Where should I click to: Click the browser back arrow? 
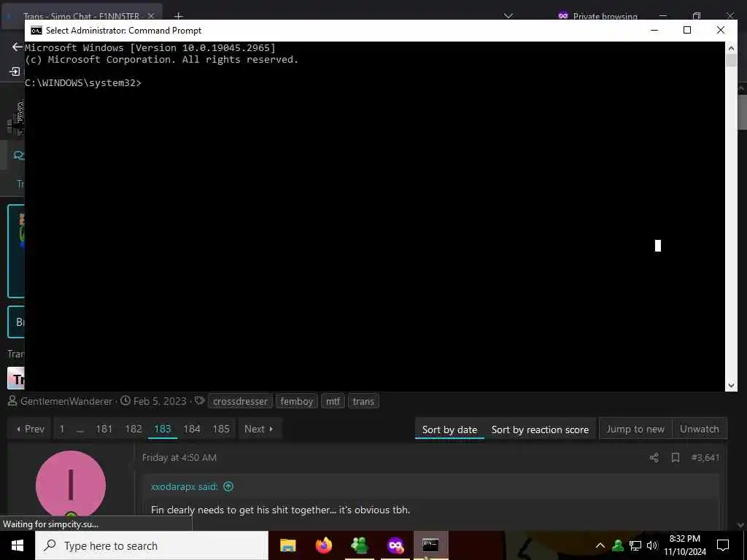tap(18, 47)
